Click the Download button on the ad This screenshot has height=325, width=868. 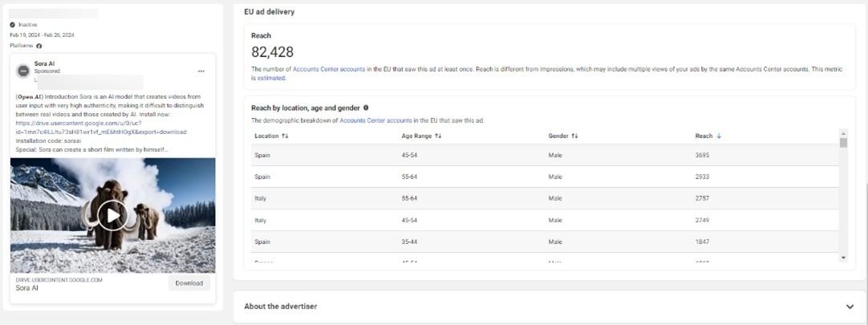click(x=189, y=283)
